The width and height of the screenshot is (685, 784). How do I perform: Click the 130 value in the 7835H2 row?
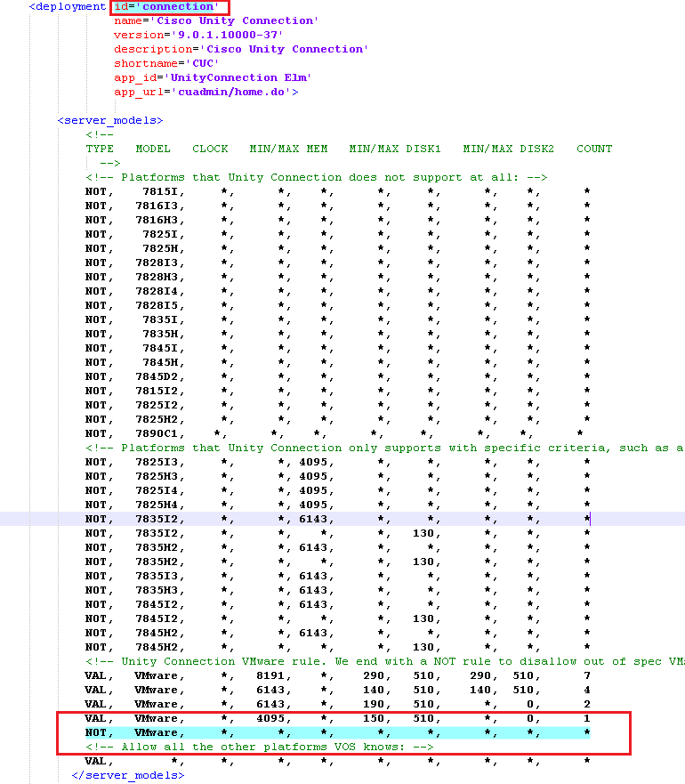(x=423, y=562)
